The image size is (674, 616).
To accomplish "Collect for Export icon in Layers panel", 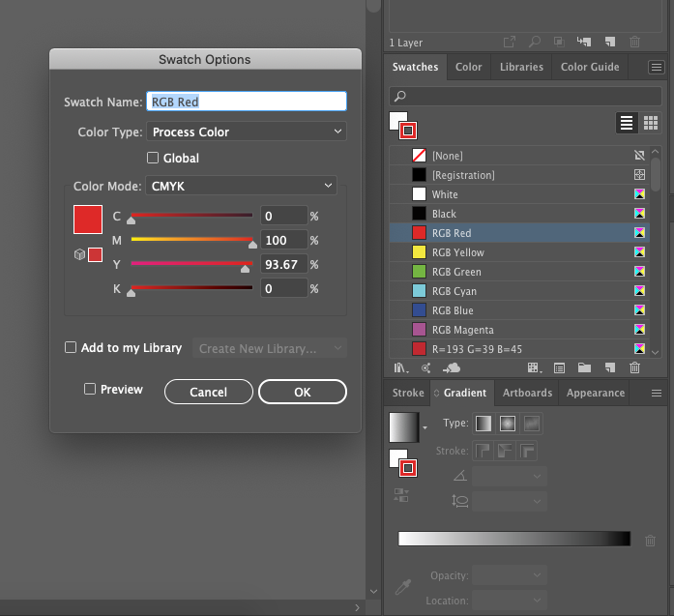I will point(510,42).
